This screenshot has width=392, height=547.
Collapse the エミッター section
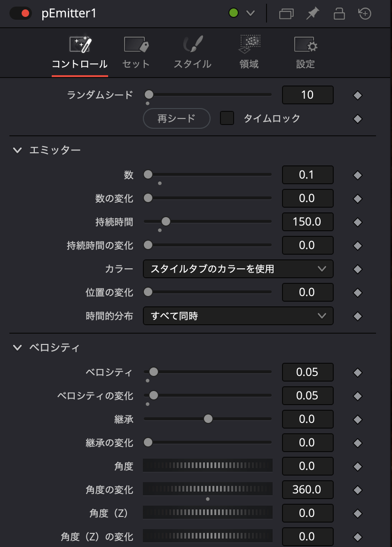(x=17, y=149)
